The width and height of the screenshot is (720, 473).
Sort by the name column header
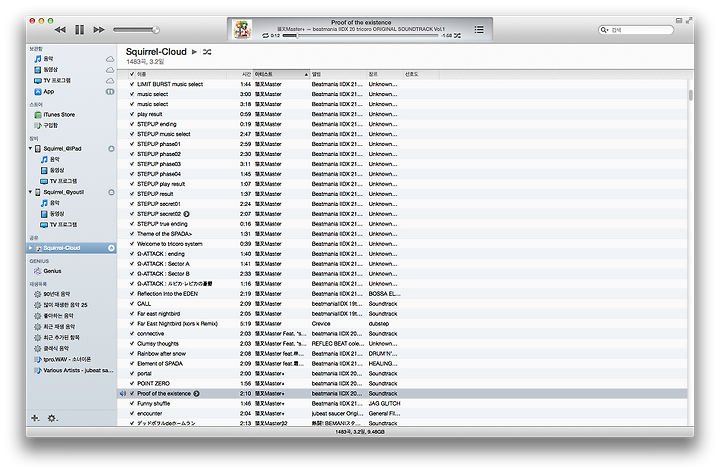(181, 74)
